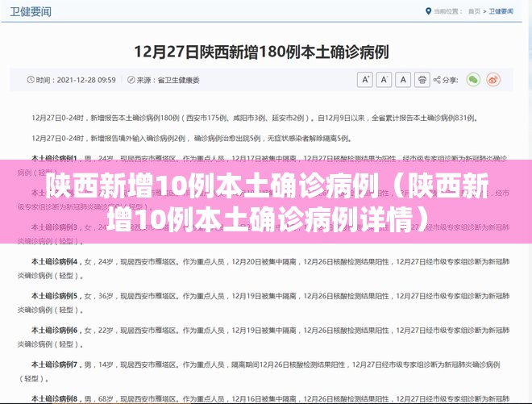The width and height of the screenshot is (532, 404).
Task: Click the 卫健要闻 section heading
Action: click(x=31, y=11)
